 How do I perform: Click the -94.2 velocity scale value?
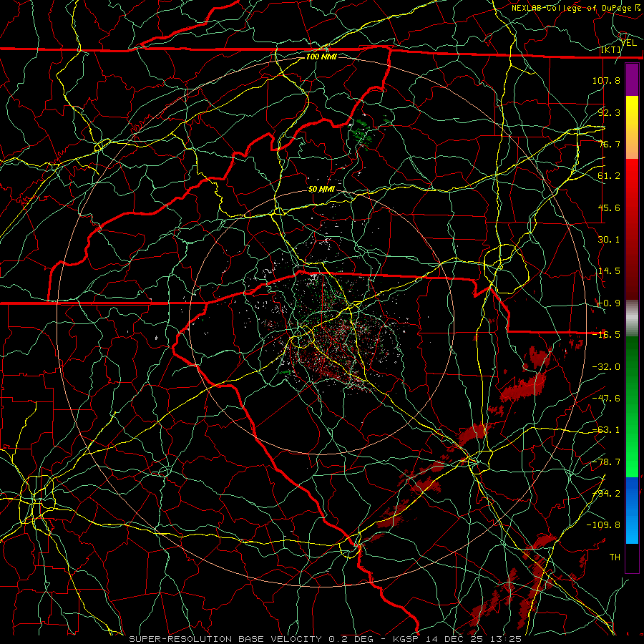point(606,494)
